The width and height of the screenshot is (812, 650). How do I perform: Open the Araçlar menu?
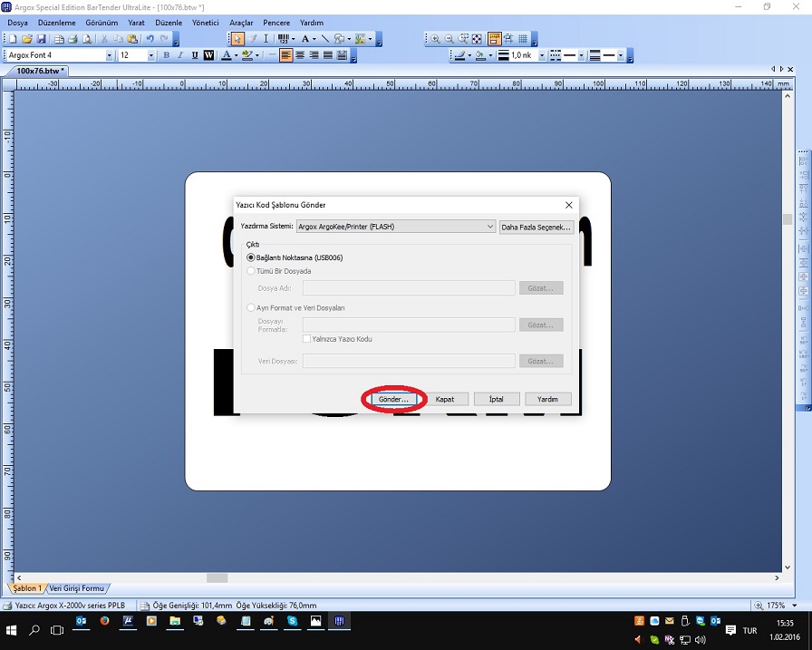pyautogui.click(x=241, y=23)
